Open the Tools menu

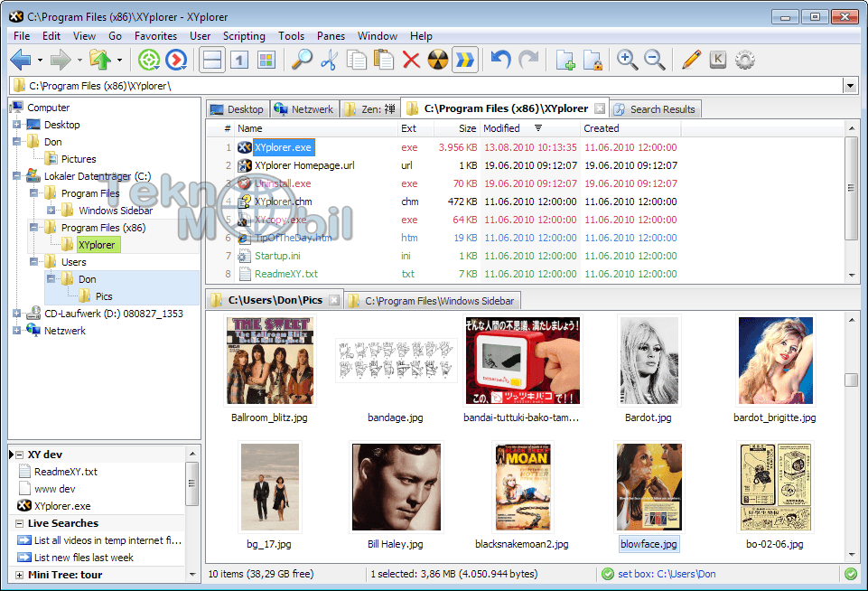click(291, 36)
